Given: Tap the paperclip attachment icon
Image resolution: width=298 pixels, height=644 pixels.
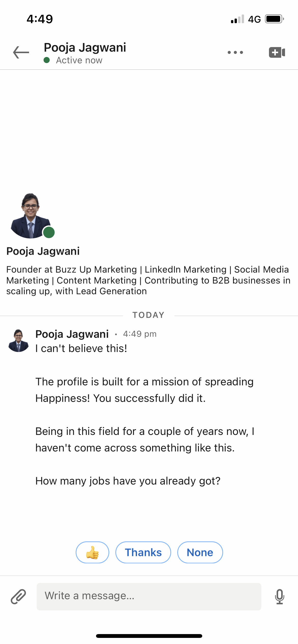Looking at the screenshot, I should (x=18, y=596).
